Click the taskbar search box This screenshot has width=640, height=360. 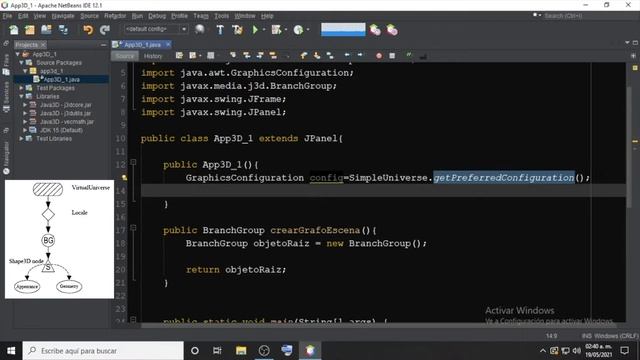coord(103,351)
